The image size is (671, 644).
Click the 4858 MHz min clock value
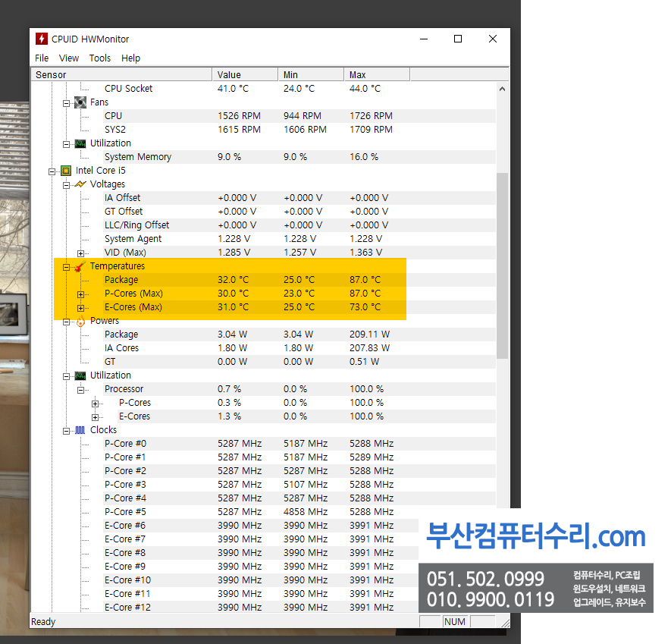pyautogui.click(x=306, y=512)
